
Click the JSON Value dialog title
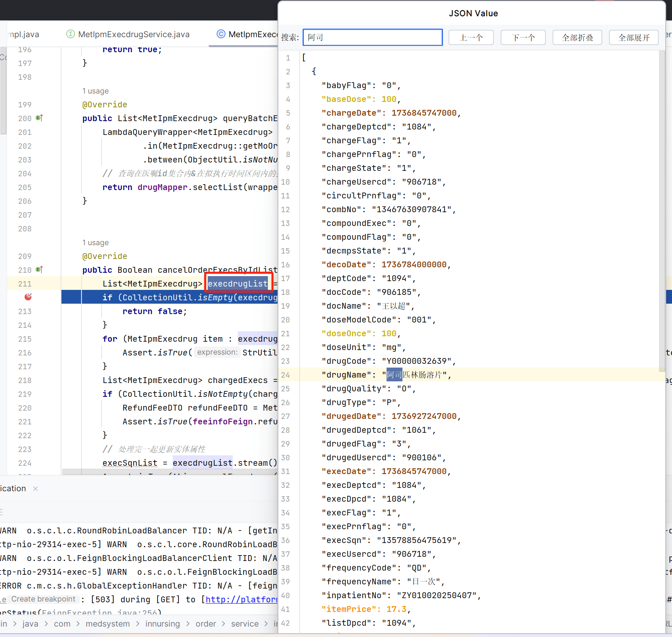pyautogui.click(x=473, y=13)
